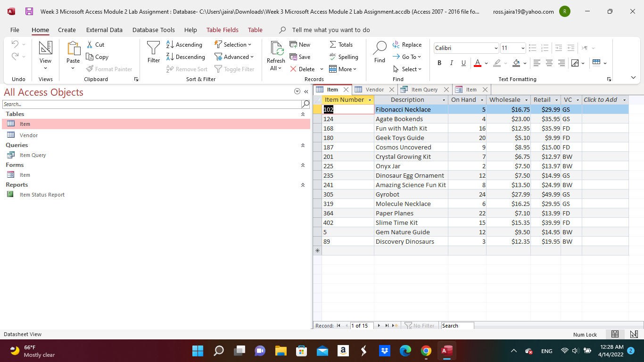Open Google Chrome from the taskbar
The image size is (644, 362).
point(426,351)
